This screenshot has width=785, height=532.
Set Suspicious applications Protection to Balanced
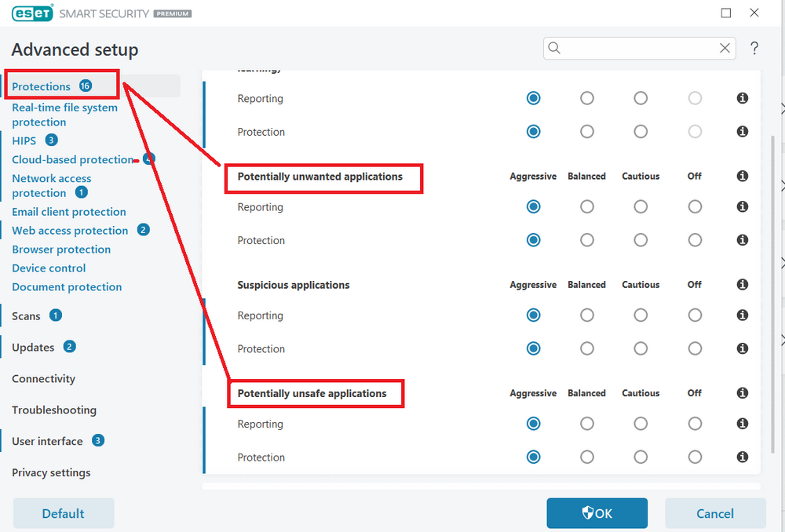tap(586, 349)
